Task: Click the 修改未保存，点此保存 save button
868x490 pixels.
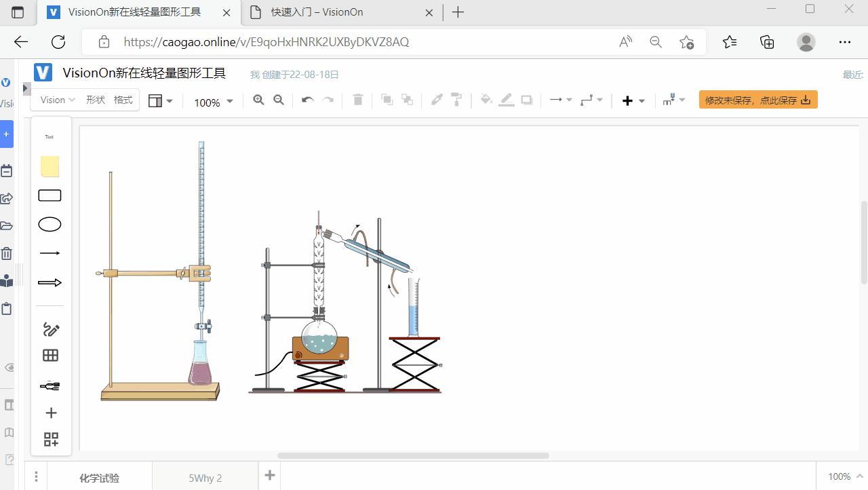Action: pos(757,99)
